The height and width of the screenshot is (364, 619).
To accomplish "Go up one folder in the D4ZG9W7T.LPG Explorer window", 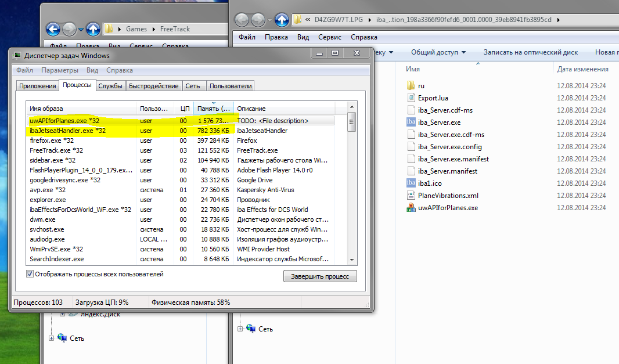I will 282,20.
